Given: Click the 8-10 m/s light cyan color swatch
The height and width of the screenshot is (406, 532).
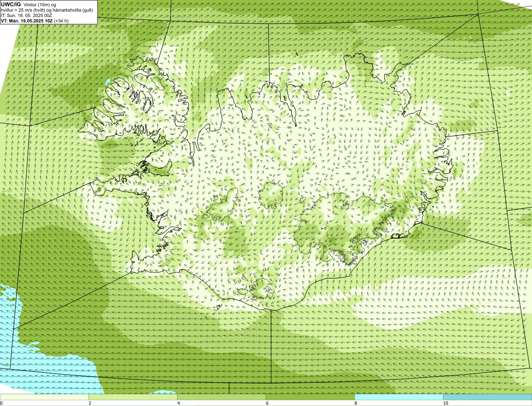Looking at the screenshot, I should click(399, 397).
